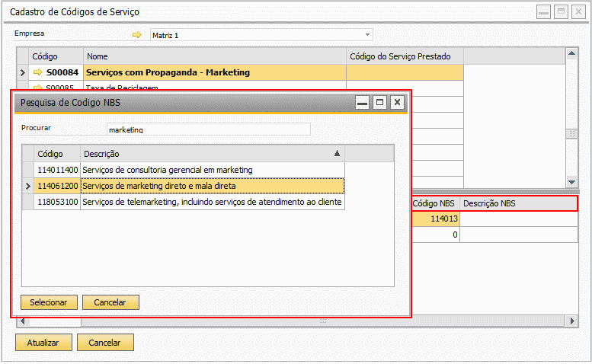Click the link arrow next to S00084
The height and width of the screenshot is (364, 592).
click(38, 72)
